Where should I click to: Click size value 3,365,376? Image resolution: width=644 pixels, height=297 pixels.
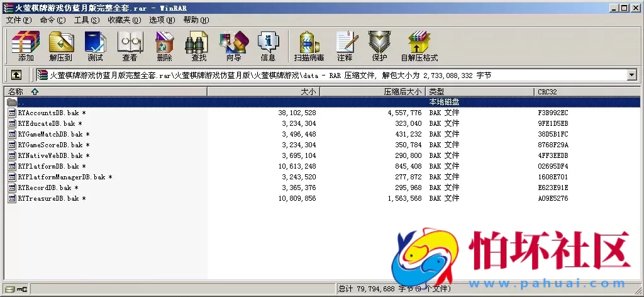(299, 188)
